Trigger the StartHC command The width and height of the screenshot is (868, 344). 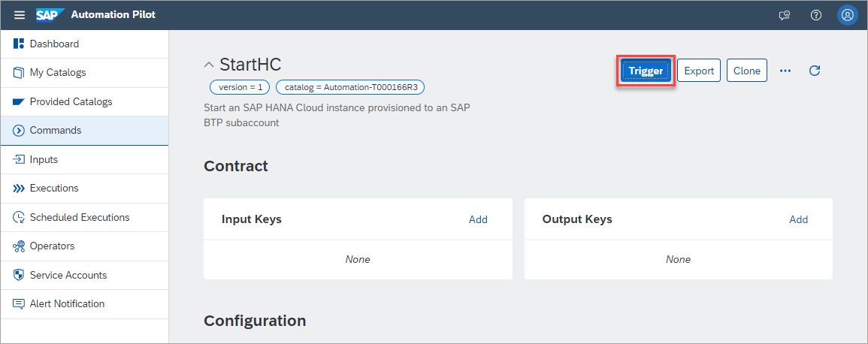coord(646,71)
